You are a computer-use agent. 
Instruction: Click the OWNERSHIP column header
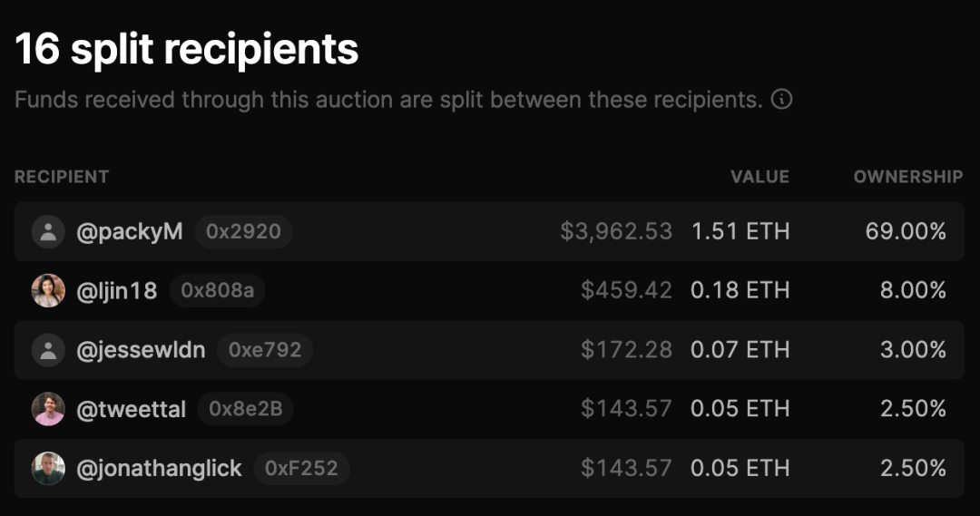click(908, 177)
